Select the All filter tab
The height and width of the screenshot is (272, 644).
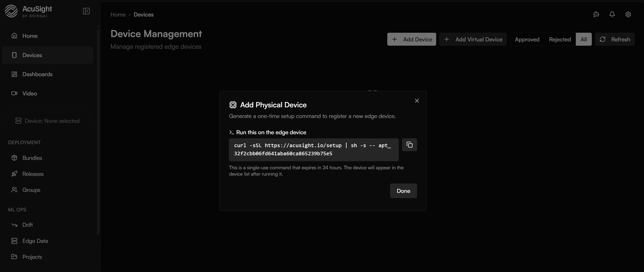pos(583,39)
